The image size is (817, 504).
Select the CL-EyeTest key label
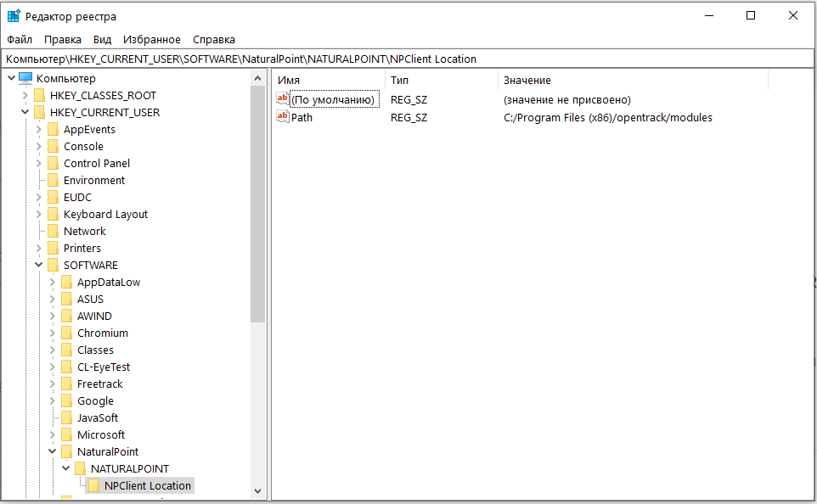[104, 367]
